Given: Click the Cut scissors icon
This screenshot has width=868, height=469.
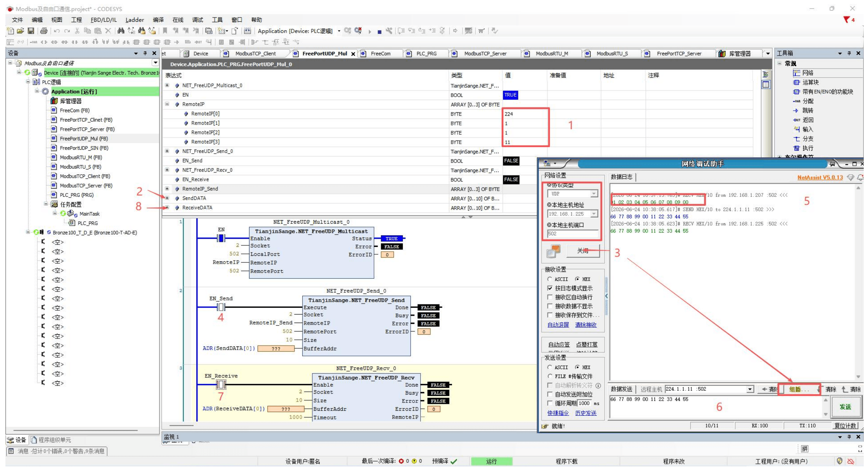Looking at the screenshot, I should 77,31.
